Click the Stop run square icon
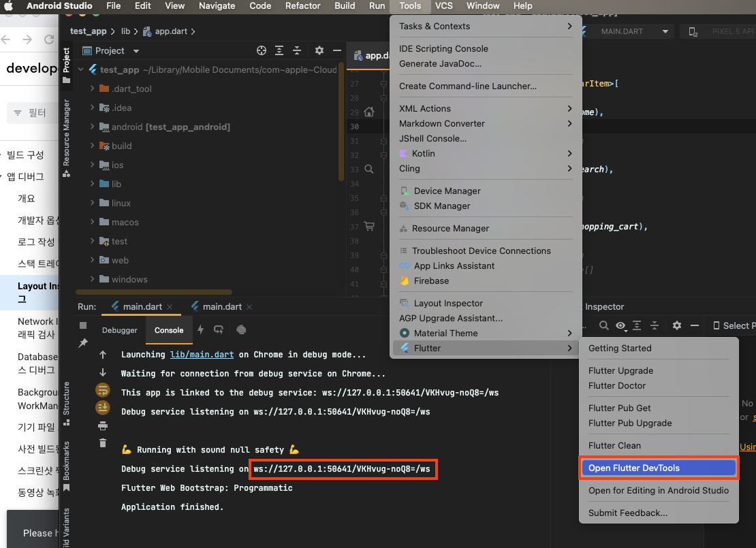The image size is (756, 548). click(x=83, y=325)
